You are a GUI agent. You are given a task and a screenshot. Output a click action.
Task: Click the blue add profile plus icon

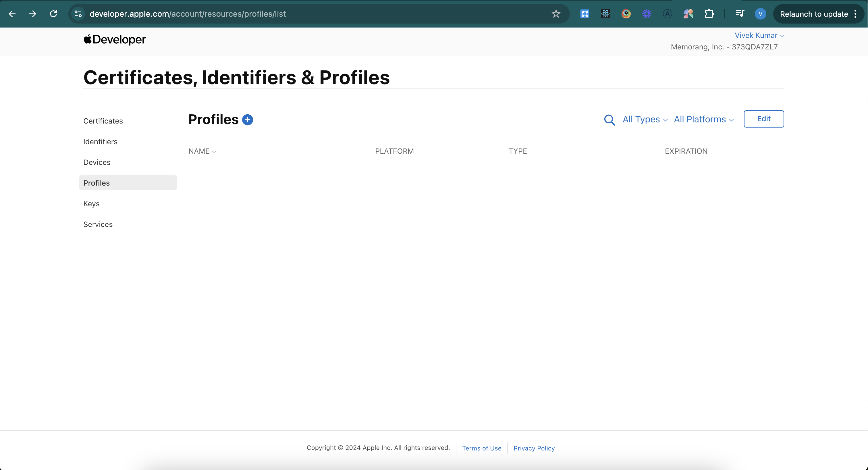(x=247, y=120)
